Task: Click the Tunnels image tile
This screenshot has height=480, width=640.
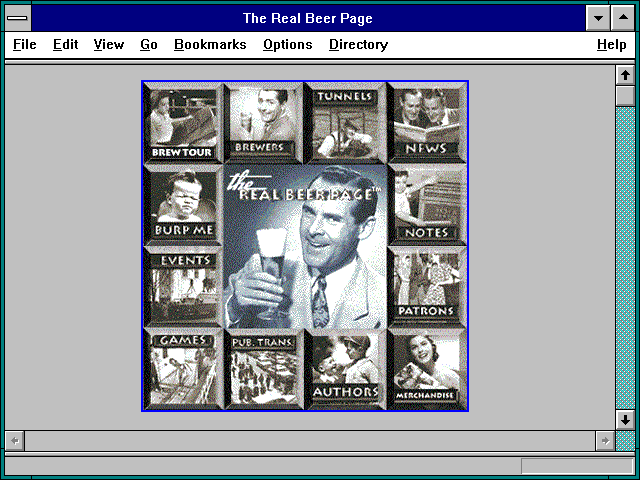Action: pyautogui.click(x=345, y=123)
